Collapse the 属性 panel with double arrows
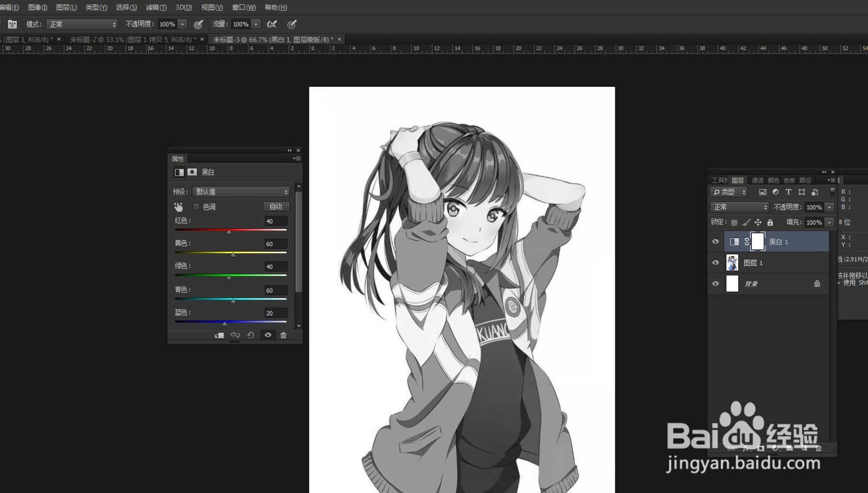This screenshot has height=493, width=868. click(x=289, y=150)
